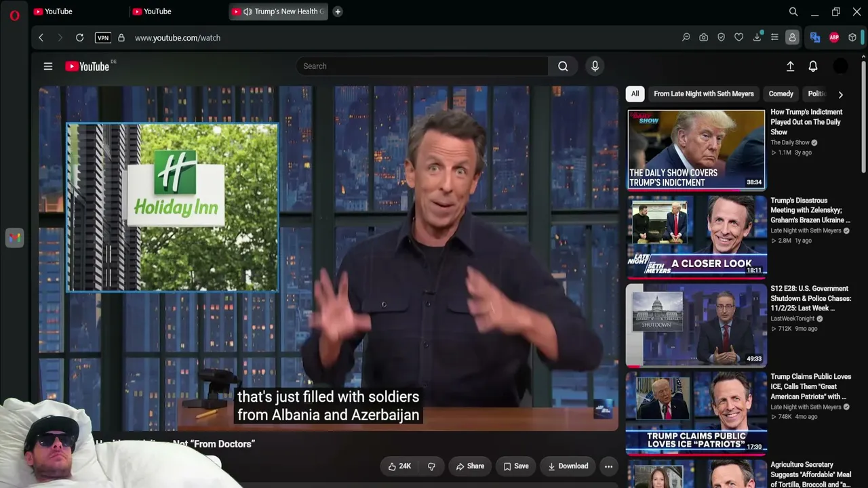
Task: Open Trump Claims Public Loves ICE thumbnail
Action: click(x=696, y=413)
